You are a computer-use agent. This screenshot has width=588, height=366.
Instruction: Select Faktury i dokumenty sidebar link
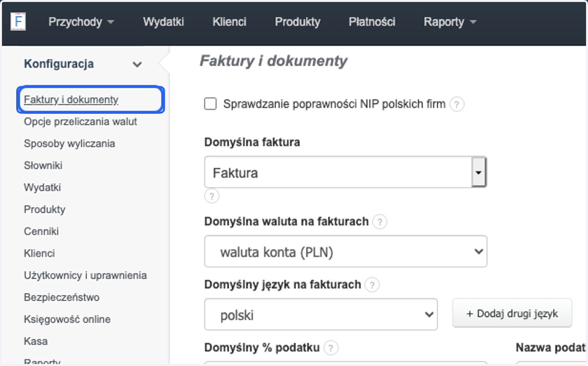pyautogui.click(x=71, y=100)
